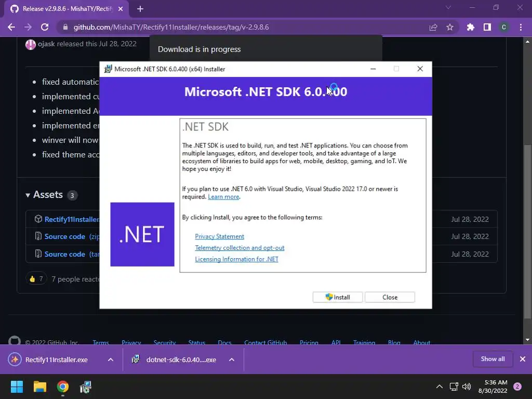Open the Privacy Statement link
The height and width of the screenshot is (399, 532).
220,236
